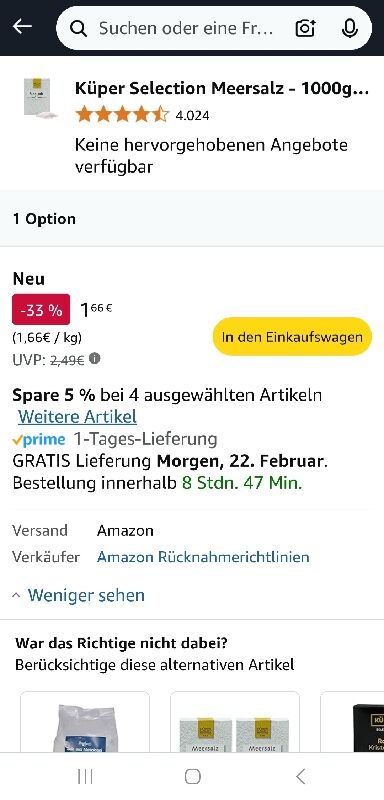This screenshot has height=800, width=384.
Task: Tap the back arrow in header
Action: coord(22,27)
